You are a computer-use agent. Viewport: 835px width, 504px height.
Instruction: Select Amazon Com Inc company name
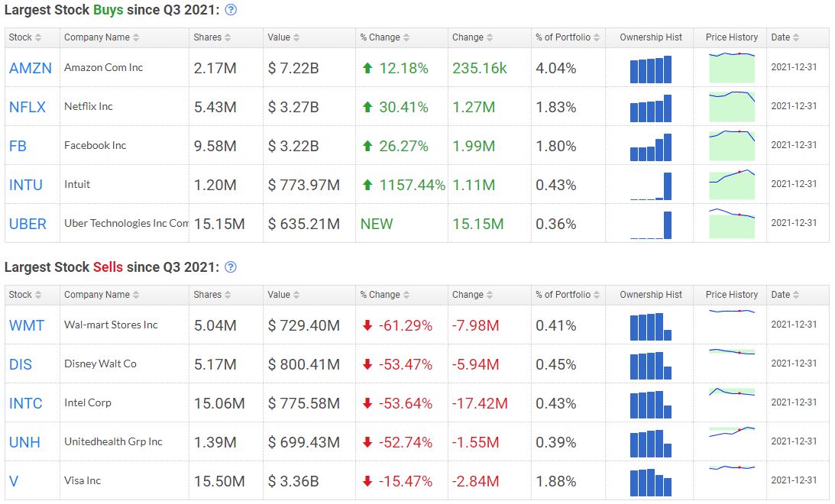tap(103, 68)
